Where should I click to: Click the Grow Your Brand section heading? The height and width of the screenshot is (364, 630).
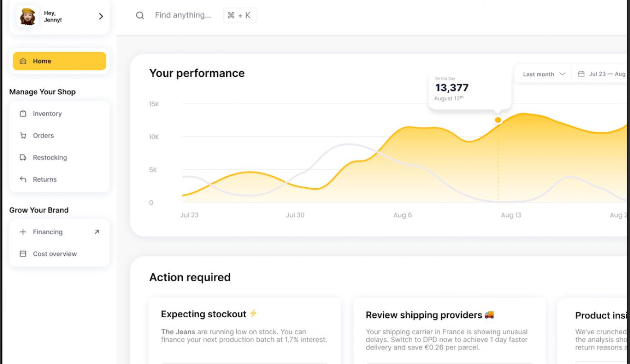pyautogui.click(x=39, y=210)
